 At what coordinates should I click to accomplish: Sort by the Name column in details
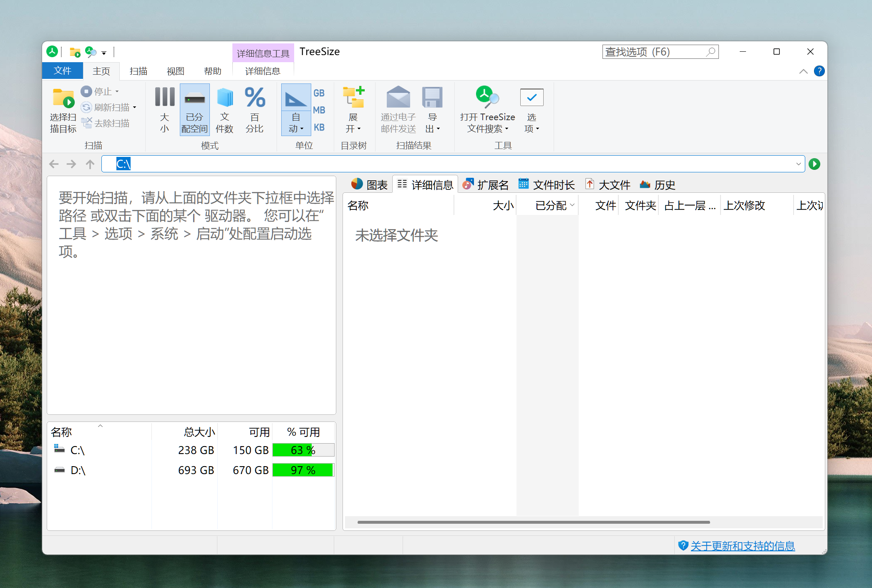coord(399,205)
